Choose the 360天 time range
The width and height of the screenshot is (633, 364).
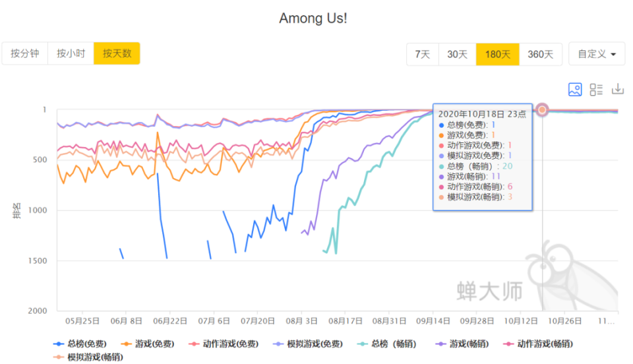[x=540, y=54]
